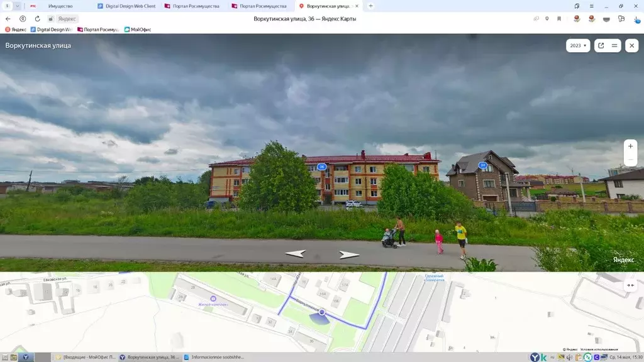Close the street panorama view

point(631,45)
